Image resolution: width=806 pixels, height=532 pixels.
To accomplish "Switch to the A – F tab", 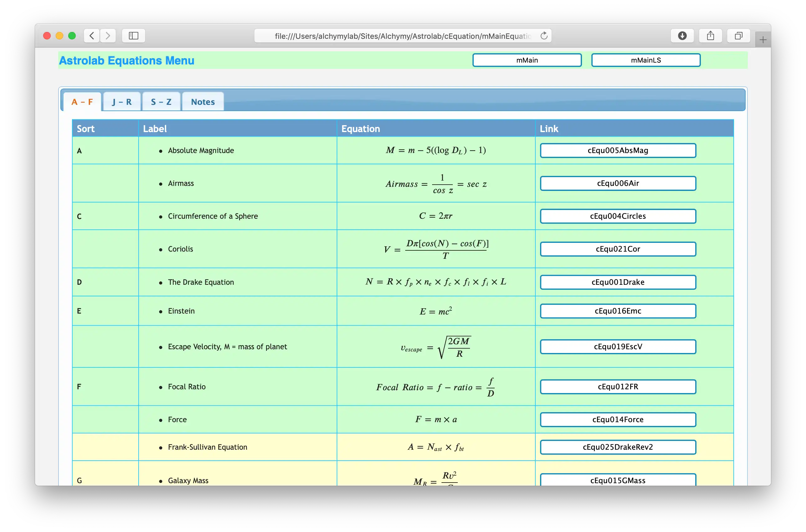I will point(82,101).
